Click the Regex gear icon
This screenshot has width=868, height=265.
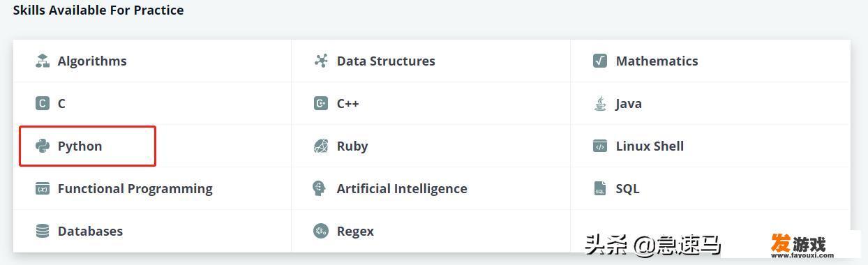coord(321,231)
